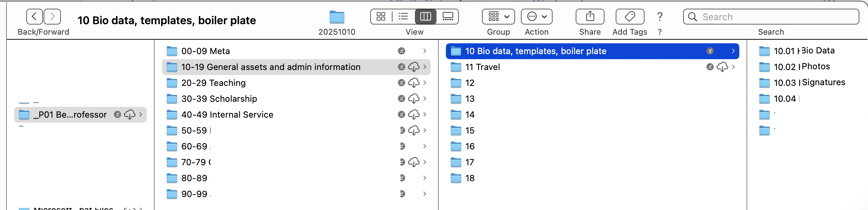
Task: Switch to gallery view
Action: coord(448,17)
